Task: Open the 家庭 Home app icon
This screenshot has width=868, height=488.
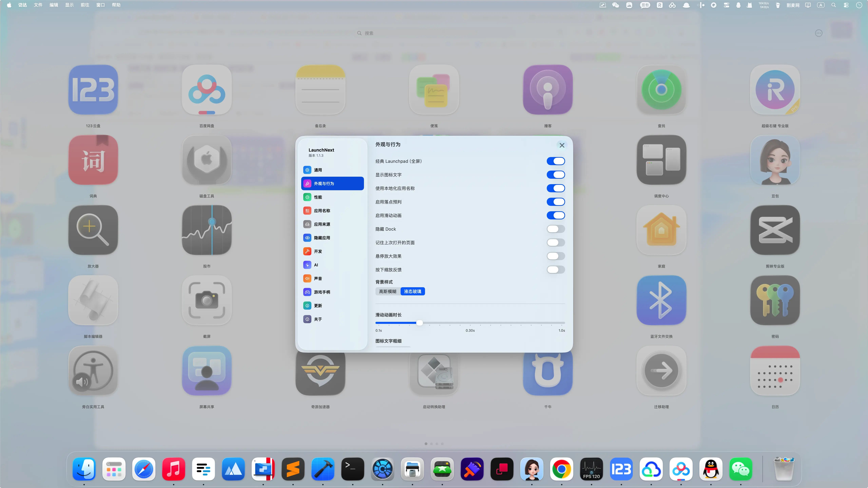Action: click(661, 230)
